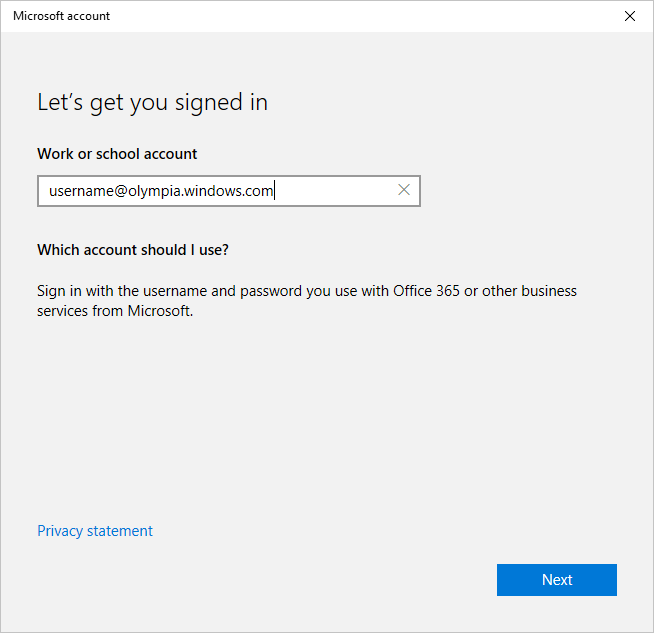The height and width of the screenshot is (633, 654).
Task: Click 'services from Microsoft' in the description
Action: pyautogui.click(x=114, y=311)
